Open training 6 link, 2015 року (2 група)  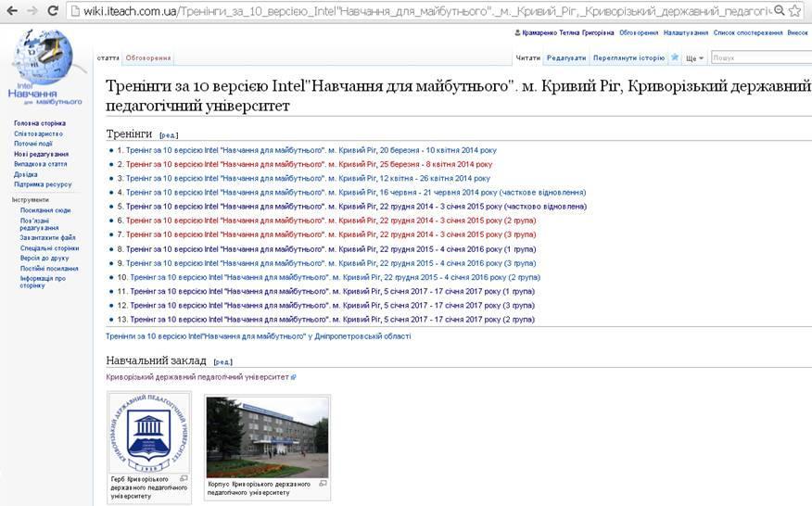pyautogui.click(x=331, y=221)
